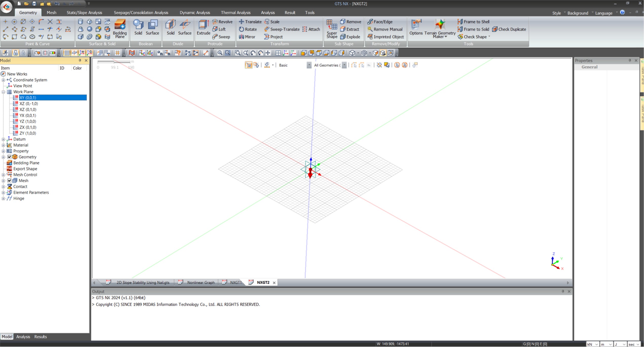Click the Bedding Plane ribbon icon

120,29
